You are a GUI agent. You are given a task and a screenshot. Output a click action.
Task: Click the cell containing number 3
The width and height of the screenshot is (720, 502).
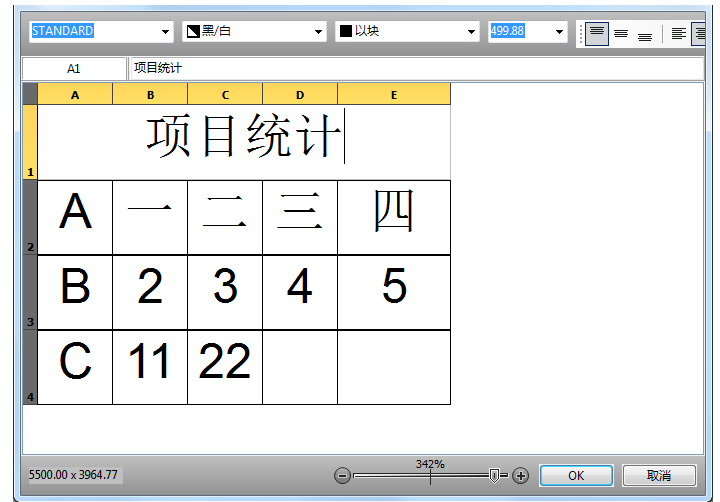click(225, 292)
